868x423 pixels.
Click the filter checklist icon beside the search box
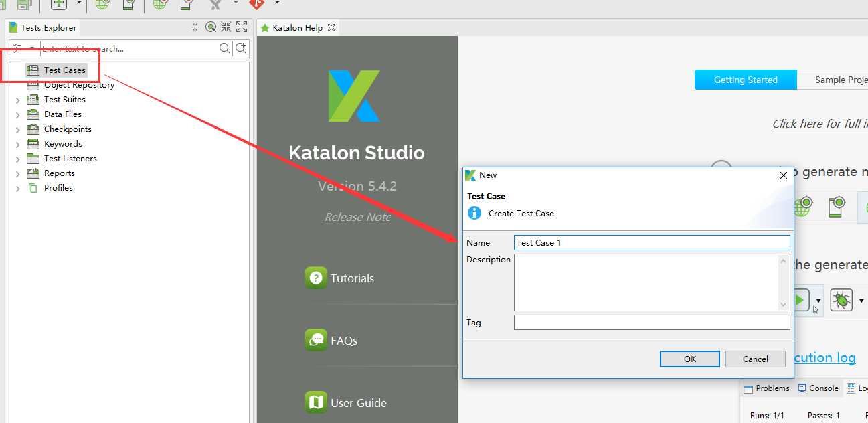click(17, 48)
